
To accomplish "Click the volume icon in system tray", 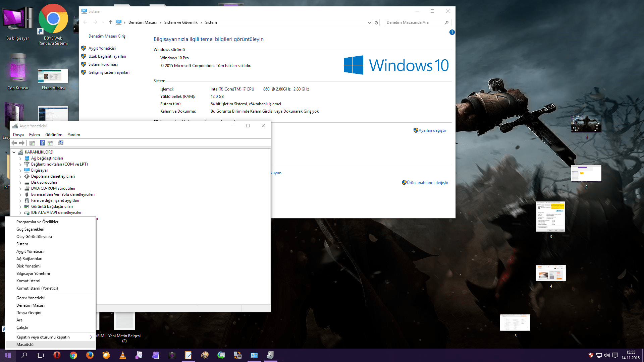I will 607,355.
